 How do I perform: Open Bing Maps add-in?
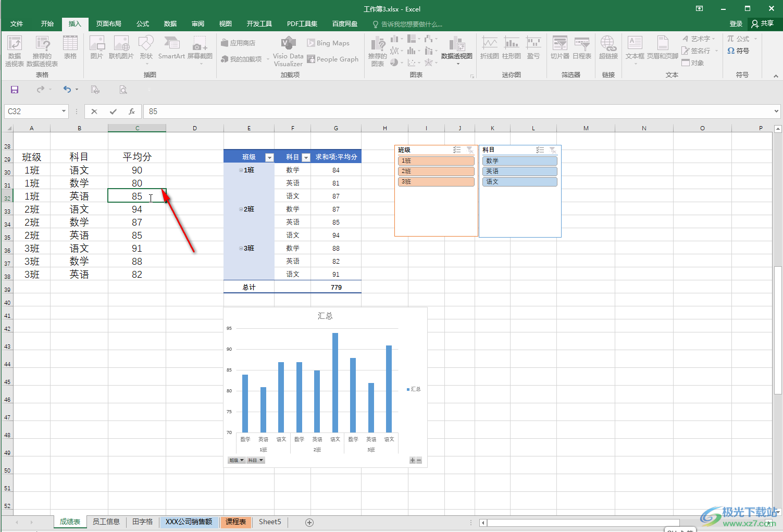[328, 43]
